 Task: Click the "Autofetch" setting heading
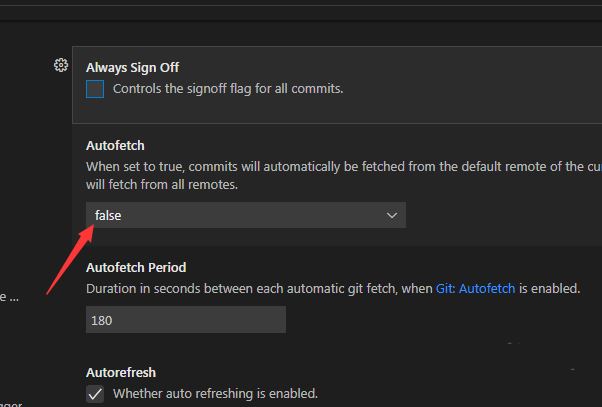click(x=115, y=145)
